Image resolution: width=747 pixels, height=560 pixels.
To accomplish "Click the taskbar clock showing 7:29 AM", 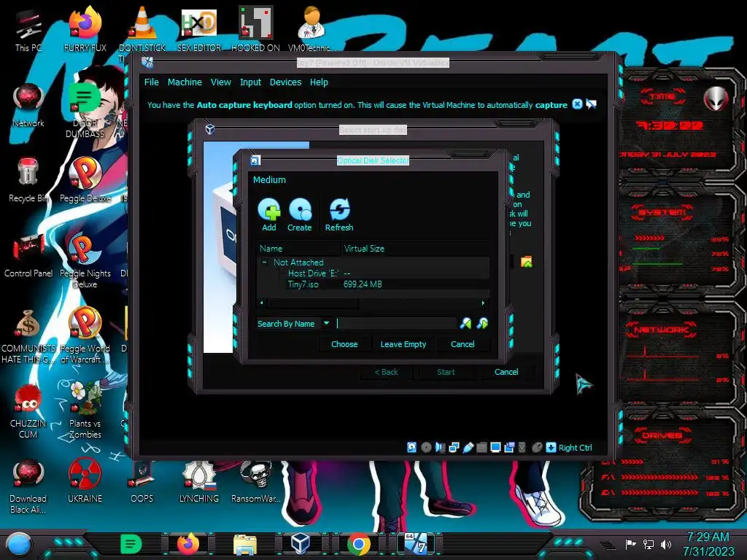I will click(708, 544).
